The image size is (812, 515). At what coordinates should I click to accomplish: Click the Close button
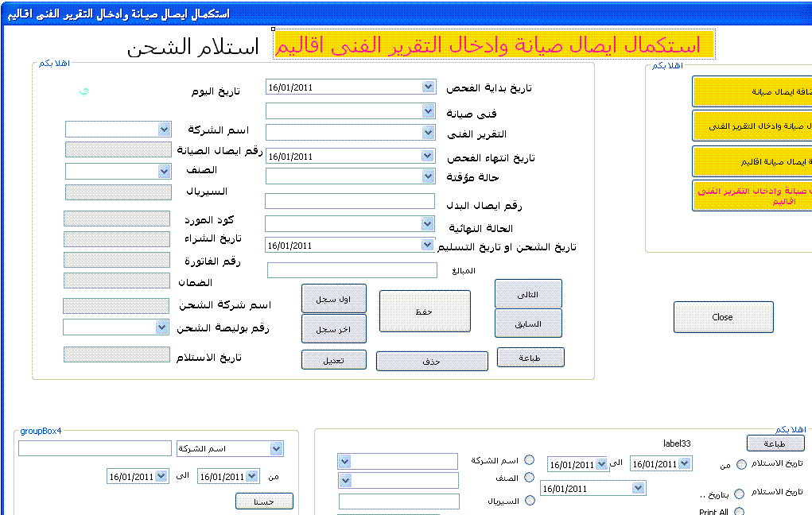(x=724, y=317)
